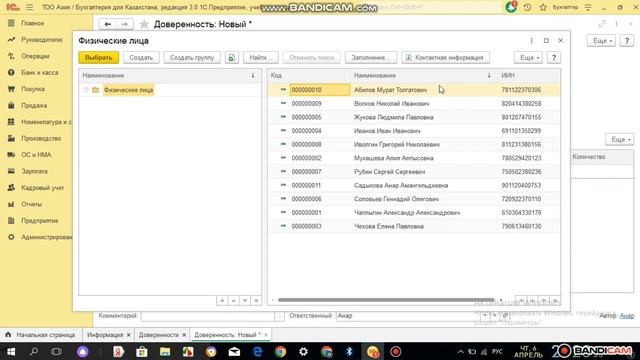The height and width of the screenshot is (360, 640).
Task: Open Продажа section in sidebar
Action: pos(34,105)
